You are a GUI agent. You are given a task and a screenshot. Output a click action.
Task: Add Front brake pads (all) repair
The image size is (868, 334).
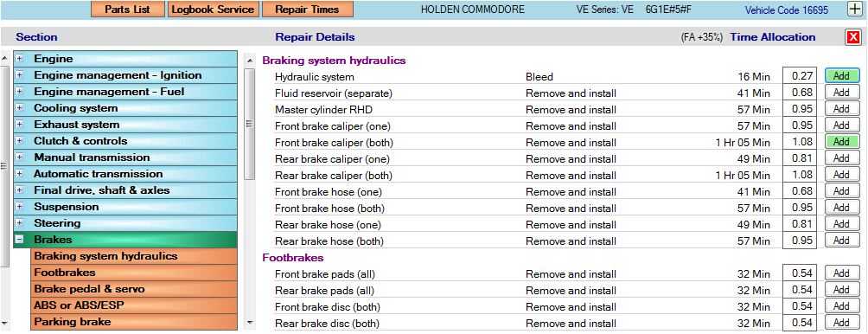click(841, 273)
